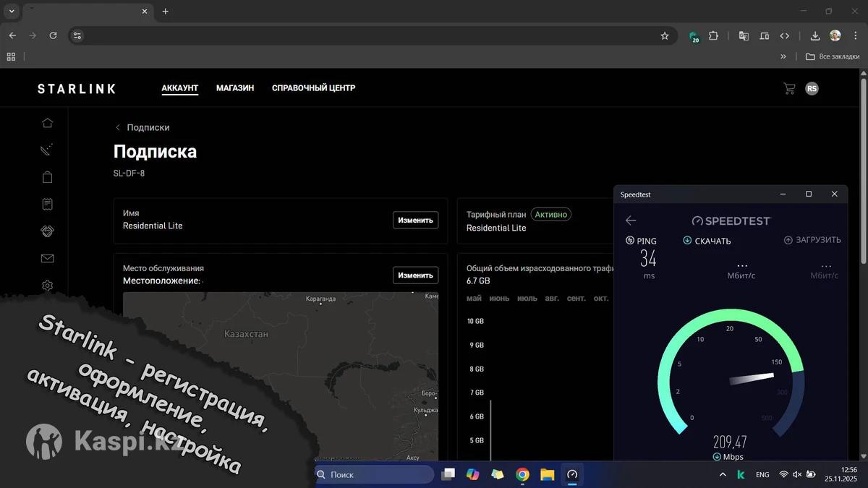Click the RS profile avatar
Viewport: 868px width, 488px height.
(x=812, y=88)
